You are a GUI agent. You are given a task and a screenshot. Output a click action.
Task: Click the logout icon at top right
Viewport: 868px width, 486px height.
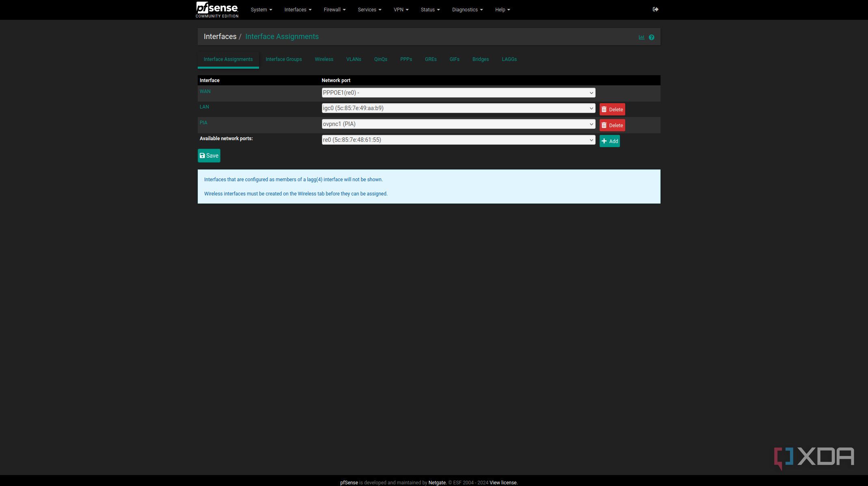655,9
